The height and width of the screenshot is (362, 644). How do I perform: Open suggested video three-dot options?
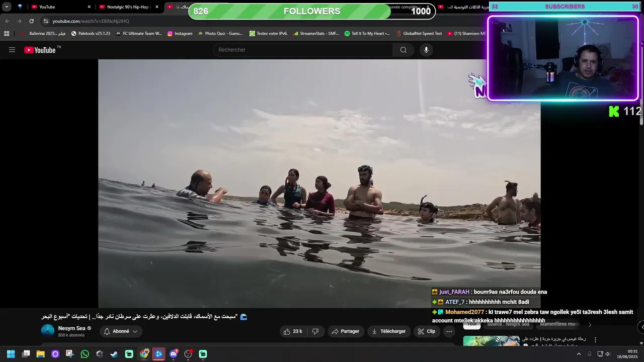[x=595, y=340]
